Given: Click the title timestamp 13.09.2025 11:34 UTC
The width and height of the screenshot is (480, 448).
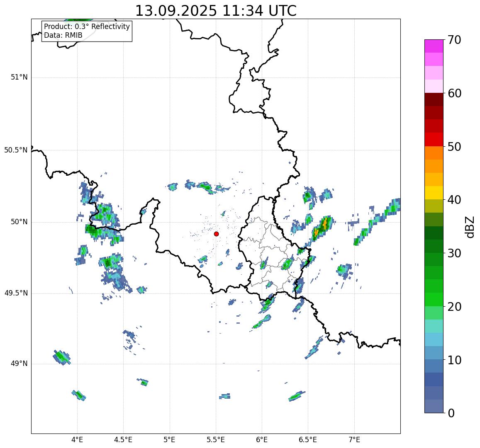Looking at the screenshot, I should 216,11.
